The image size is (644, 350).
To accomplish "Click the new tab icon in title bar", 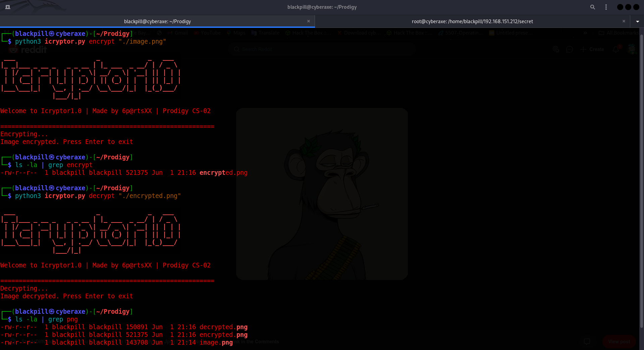I will coord(8,7).
